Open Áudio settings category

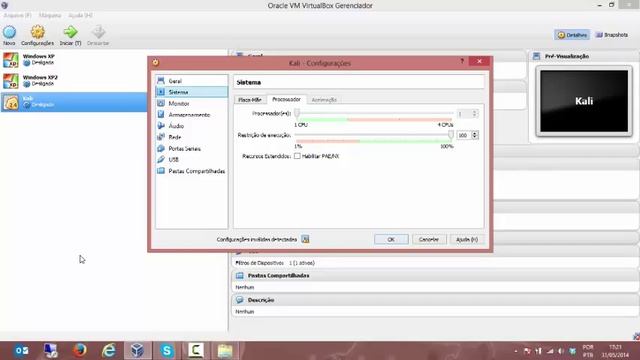point(191,126)
